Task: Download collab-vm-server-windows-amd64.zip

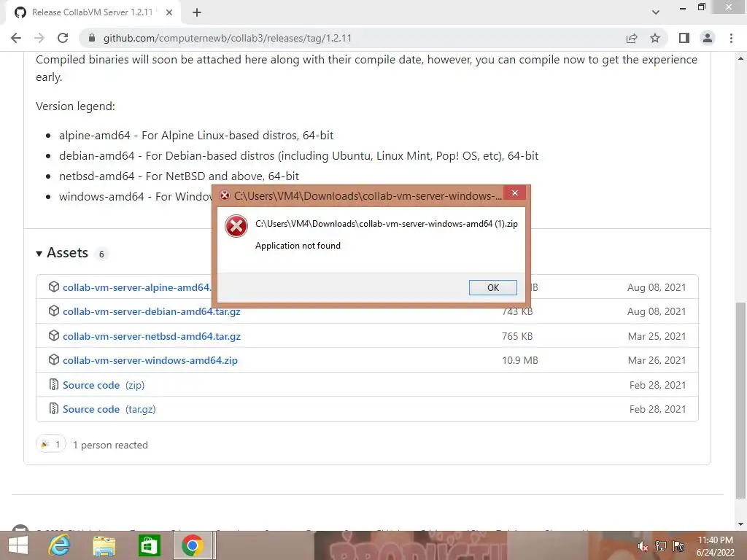Action: (x=150, y=360)
